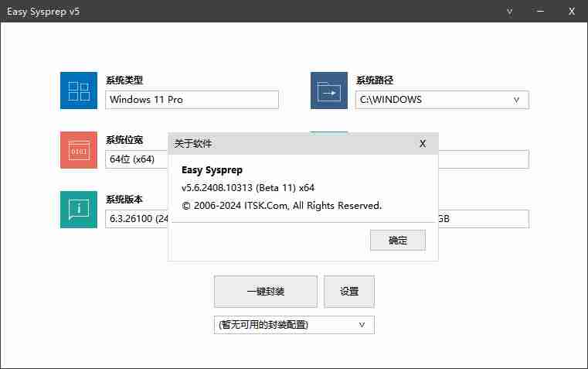
Task: Click the 6.3.26100 system version field
Action: [x=137, y=219]
